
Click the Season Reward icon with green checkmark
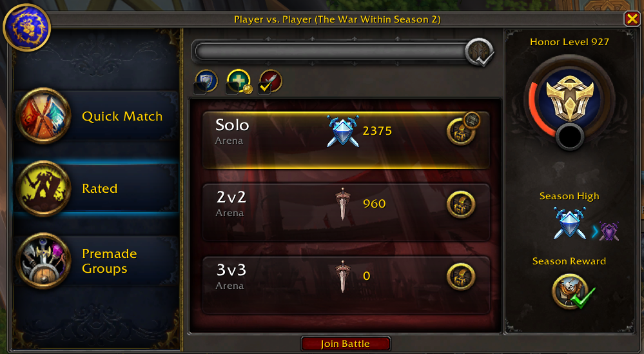(570, 291)
